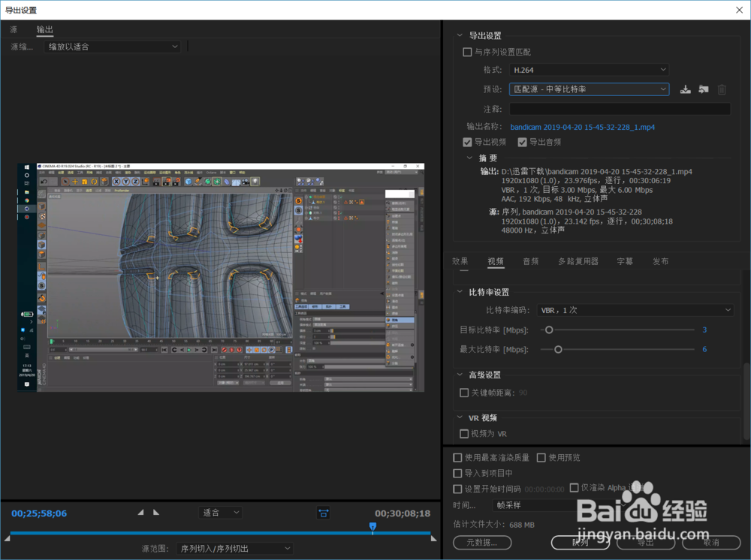This screenshot has width=751, height=560.
Task: Uncheck export audio (导出音频)
Action: pos(523,142)
